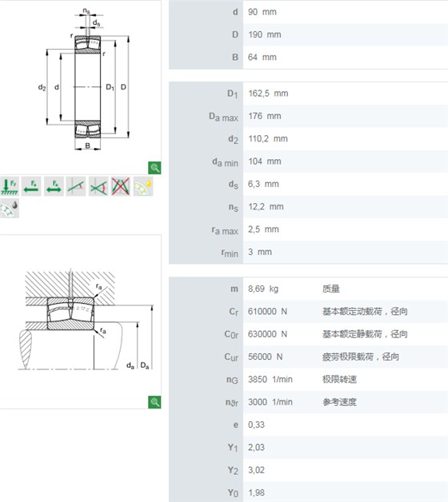Image resolution: width=448 pixels, height=502 pixels.
Task: Click the red crossed-out property icon
Action: [x=121, y=186]
